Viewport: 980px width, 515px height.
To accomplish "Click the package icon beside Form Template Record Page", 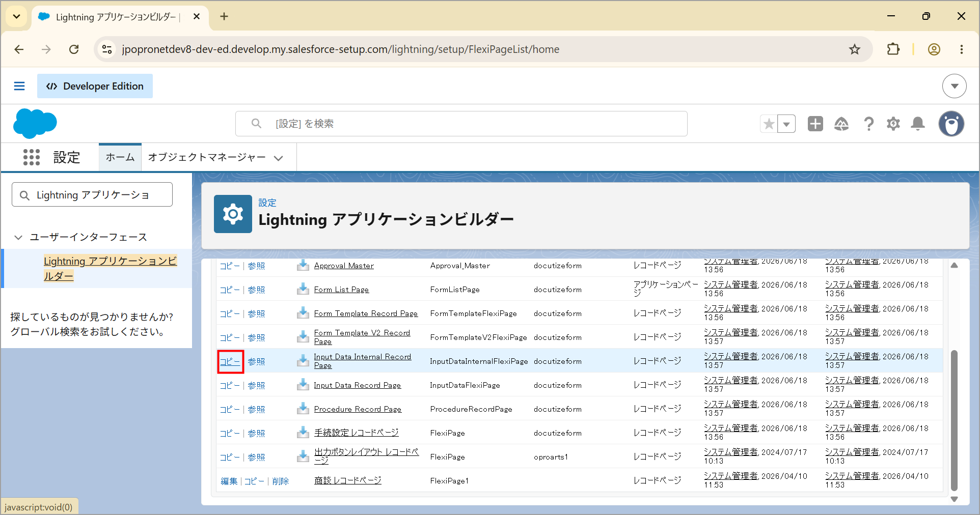I will 303,313.
